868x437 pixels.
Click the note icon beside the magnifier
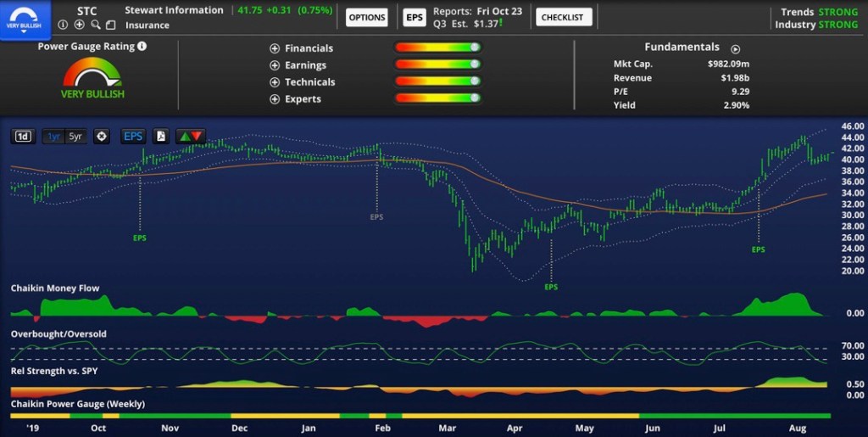109,25
